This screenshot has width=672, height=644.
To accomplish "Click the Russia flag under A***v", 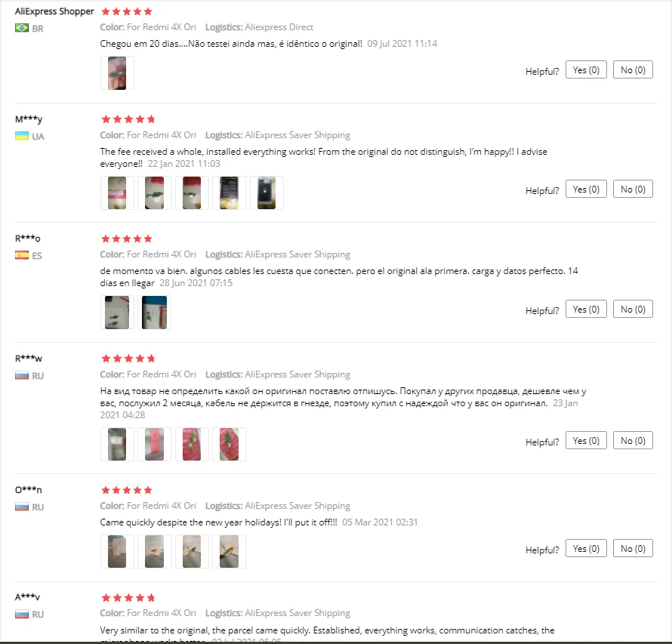I will point(22,614).
